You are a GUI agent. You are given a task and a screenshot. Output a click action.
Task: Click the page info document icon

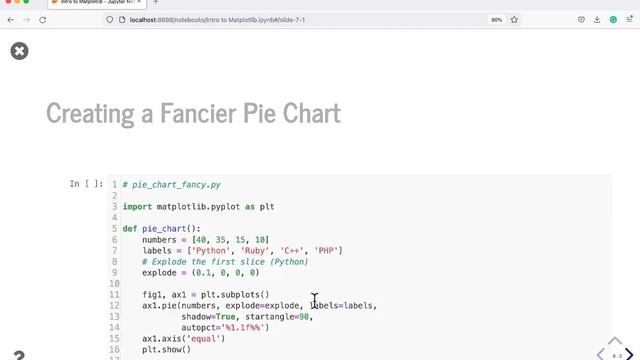[x=122, y=20]
